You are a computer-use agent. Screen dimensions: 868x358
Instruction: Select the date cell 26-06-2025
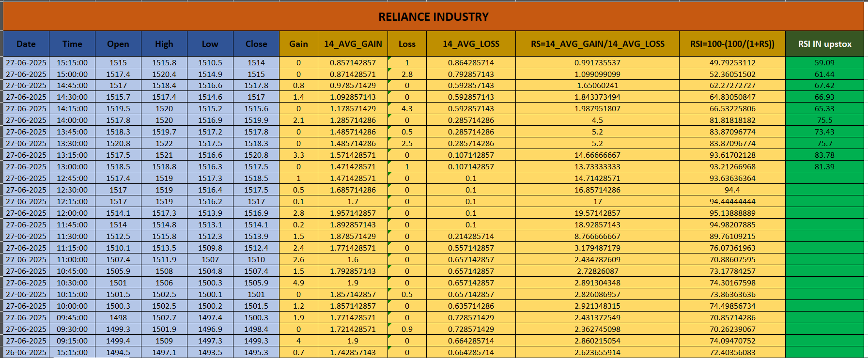click(x=26, y=353)
